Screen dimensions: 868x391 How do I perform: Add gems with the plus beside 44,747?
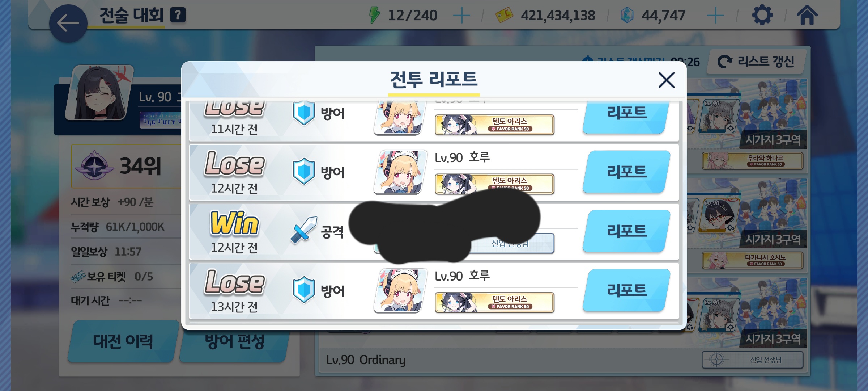pyautogui.click(x=715, y=16)
